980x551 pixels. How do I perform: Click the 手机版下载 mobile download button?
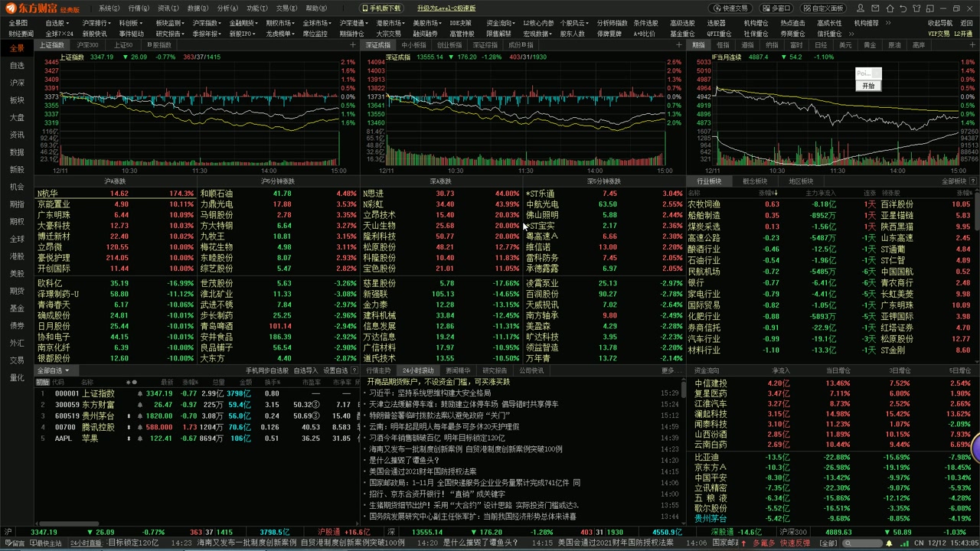pos(380,8)
